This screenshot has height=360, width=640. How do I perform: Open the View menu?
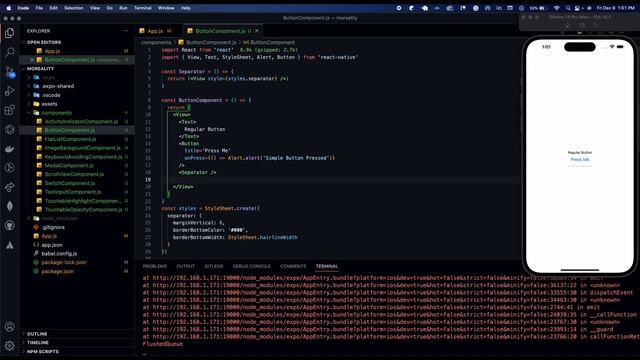(95, 8)
